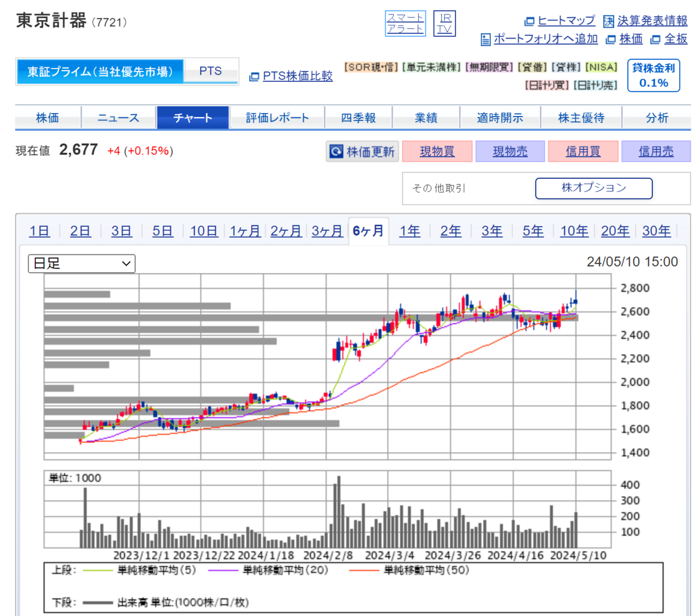Click the window icon beside 全板 link
692x616 pixels.
(x=655, y=39)
